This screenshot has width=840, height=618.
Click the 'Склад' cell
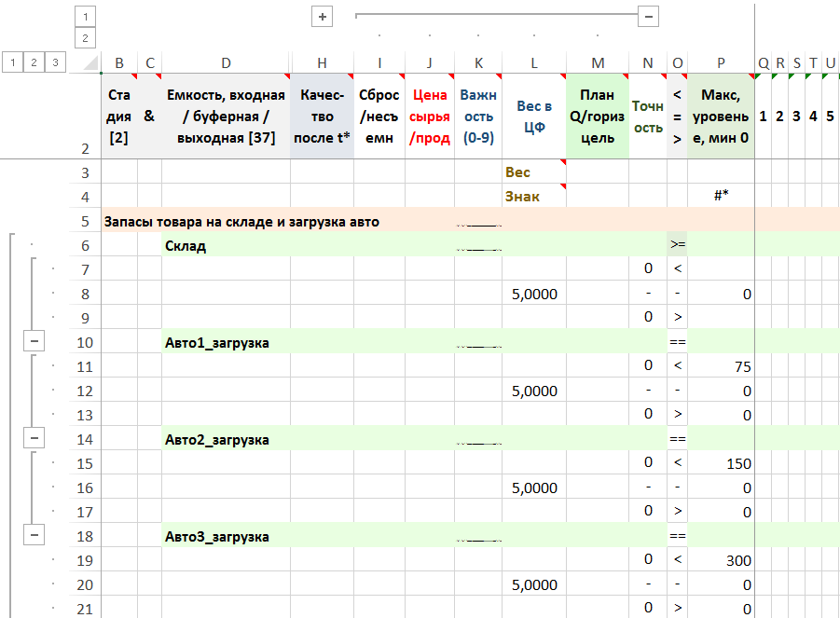tap(226, 246)
